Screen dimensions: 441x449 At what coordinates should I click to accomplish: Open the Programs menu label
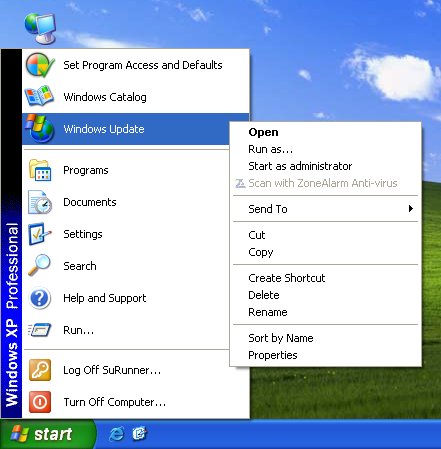pos(86,170)
